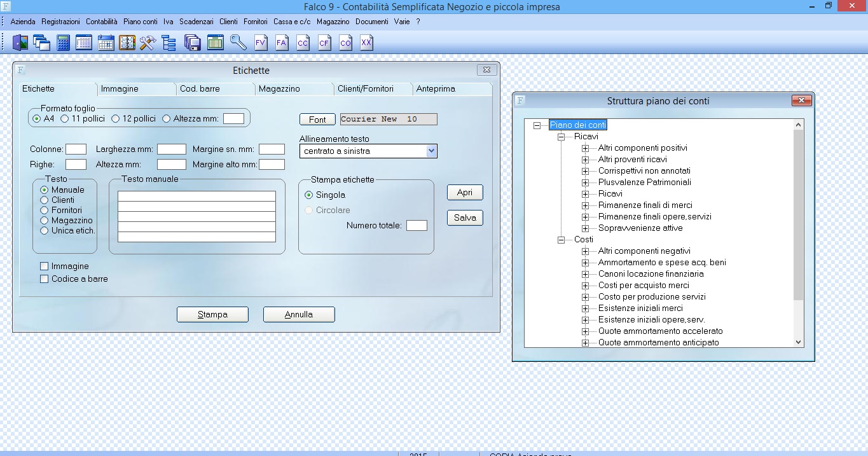Click the Salva button
Viewport: 868px width, 456px height.
pos(465,218)
